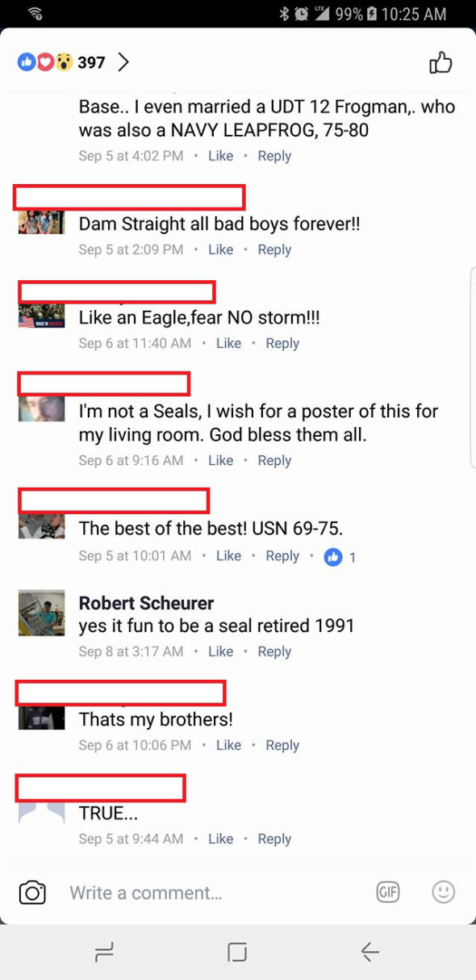The height and width of the screenshot is (980, 476).
Task: Open Robert Scheurer's profile name
Action: click(146, 603)
